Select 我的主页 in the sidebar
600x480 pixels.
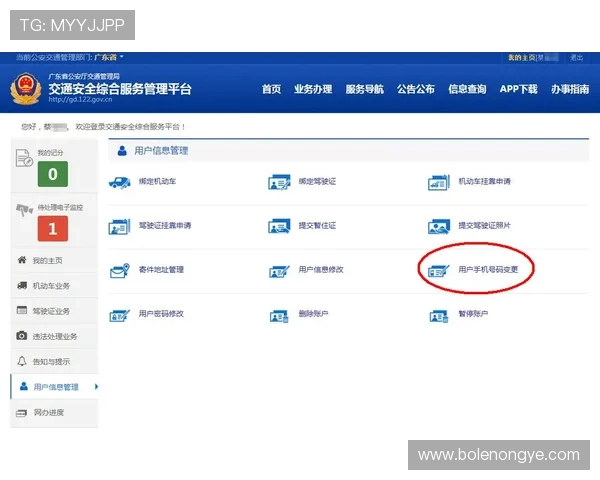[x=54, y=260]
